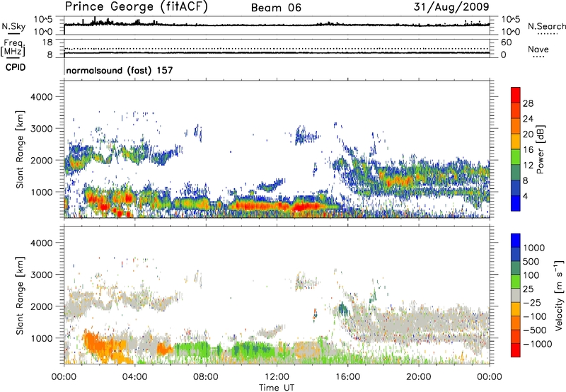Click the 'N.Sky' legend label
The height and width of the screenshot is (392, 566).
13,26
